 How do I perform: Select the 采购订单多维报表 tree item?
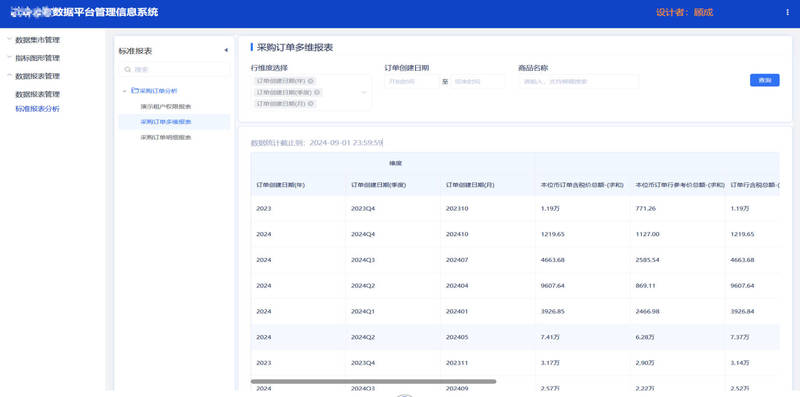click(166, 122)
